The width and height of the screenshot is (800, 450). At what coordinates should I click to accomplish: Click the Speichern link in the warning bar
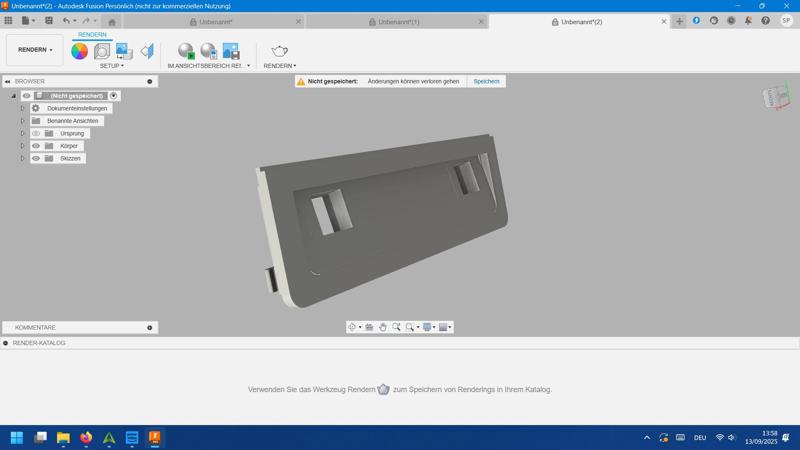point(486,81)
